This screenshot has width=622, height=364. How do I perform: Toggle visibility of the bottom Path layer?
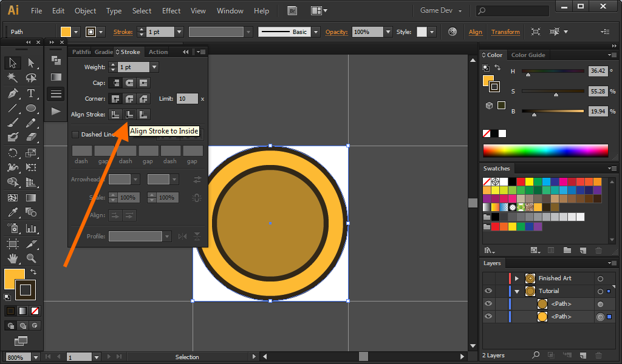(x=488, y=317)
